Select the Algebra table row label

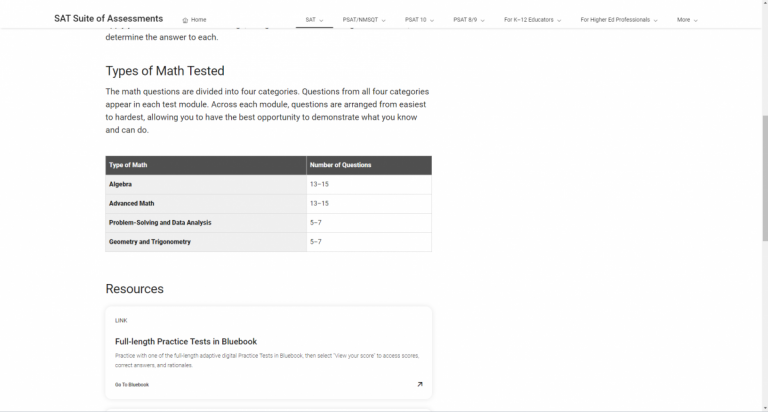[x=120, y=184]
